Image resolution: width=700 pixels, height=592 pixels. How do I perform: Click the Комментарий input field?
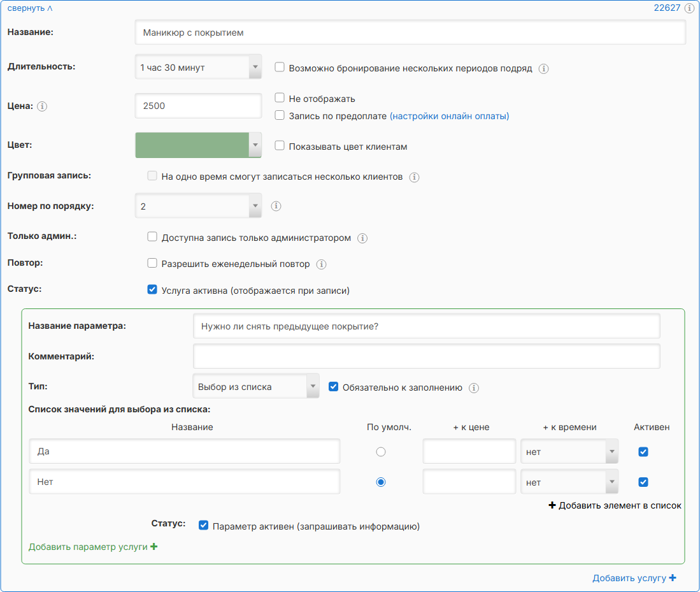tap(426, 356)
